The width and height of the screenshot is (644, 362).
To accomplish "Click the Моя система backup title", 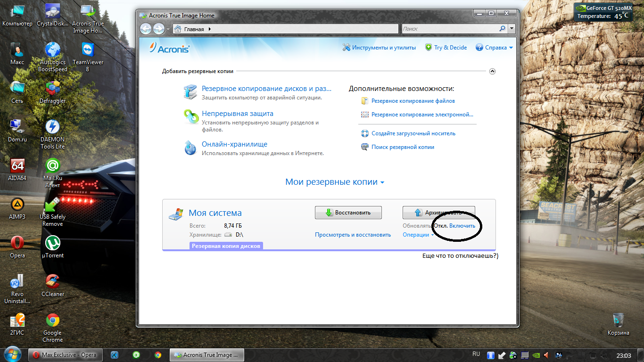I will click(215, 213).
